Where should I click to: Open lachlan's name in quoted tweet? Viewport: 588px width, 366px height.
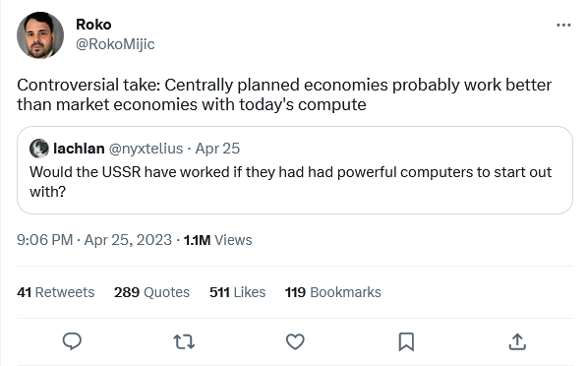pos(79,149)
